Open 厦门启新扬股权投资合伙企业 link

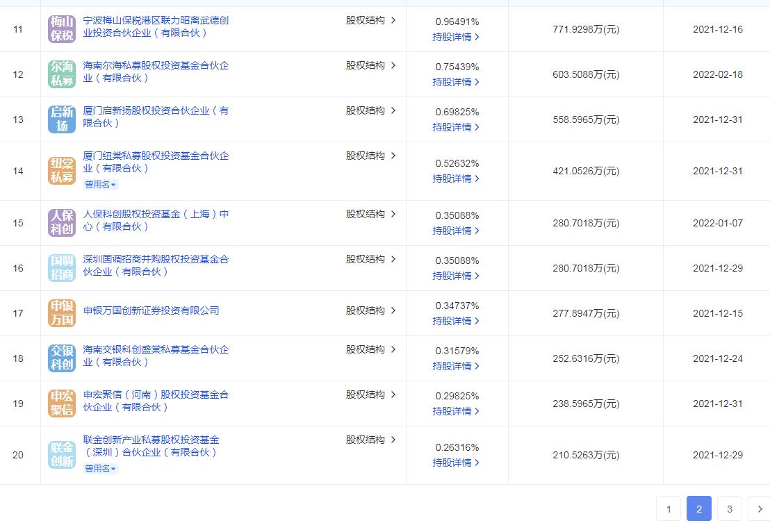156,117
